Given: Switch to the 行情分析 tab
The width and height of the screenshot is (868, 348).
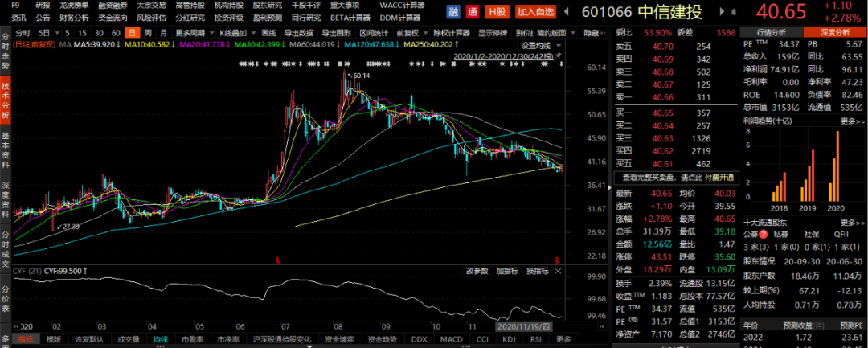Looking at the screenshot, I should tap(771, 33).
